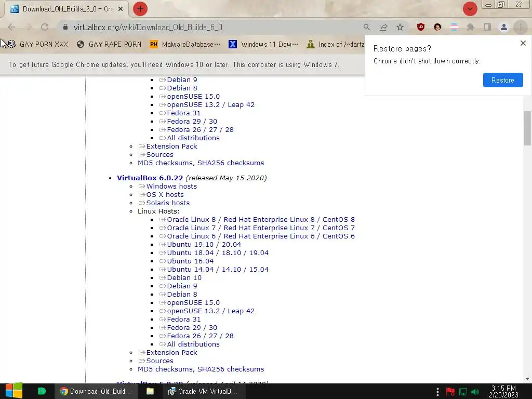The height and width of the screenshot is (399, 532).
Task: Click the browser forward arrow
Action: click(28, 27)
